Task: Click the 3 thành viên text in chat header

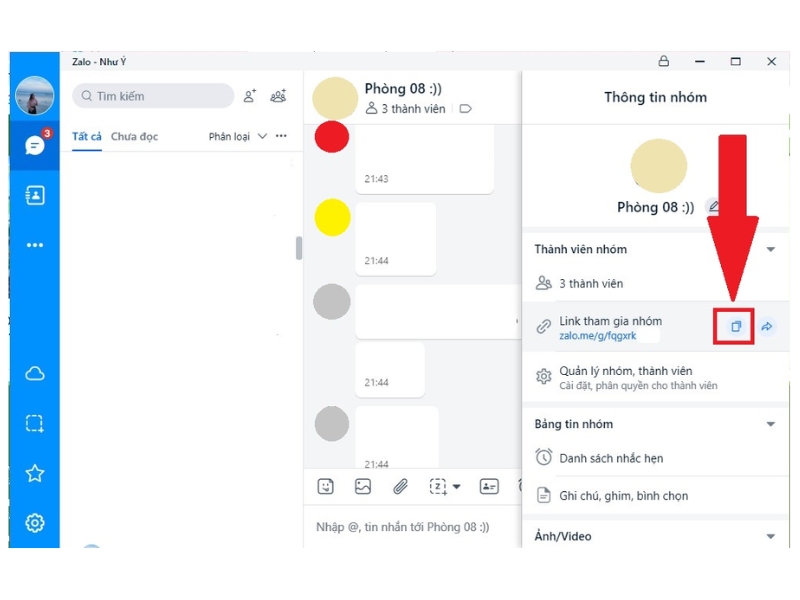Action: [413, 109]
